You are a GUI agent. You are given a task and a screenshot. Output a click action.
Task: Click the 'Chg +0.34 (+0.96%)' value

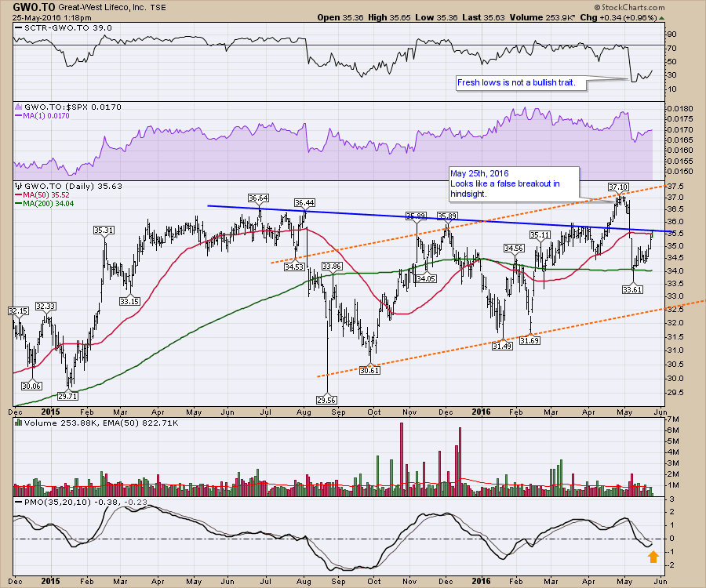[x=619, y=17]
